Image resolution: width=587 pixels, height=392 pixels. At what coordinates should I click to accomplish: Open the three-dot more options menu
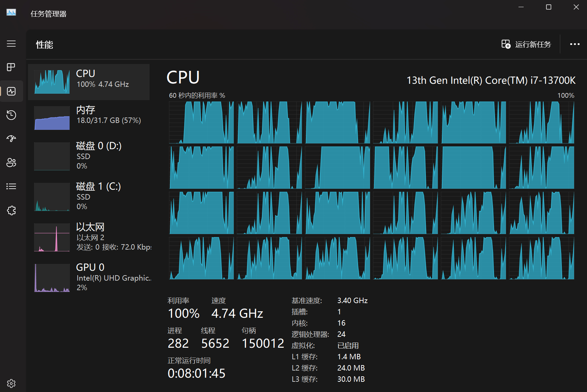click(x=575, y=44)
